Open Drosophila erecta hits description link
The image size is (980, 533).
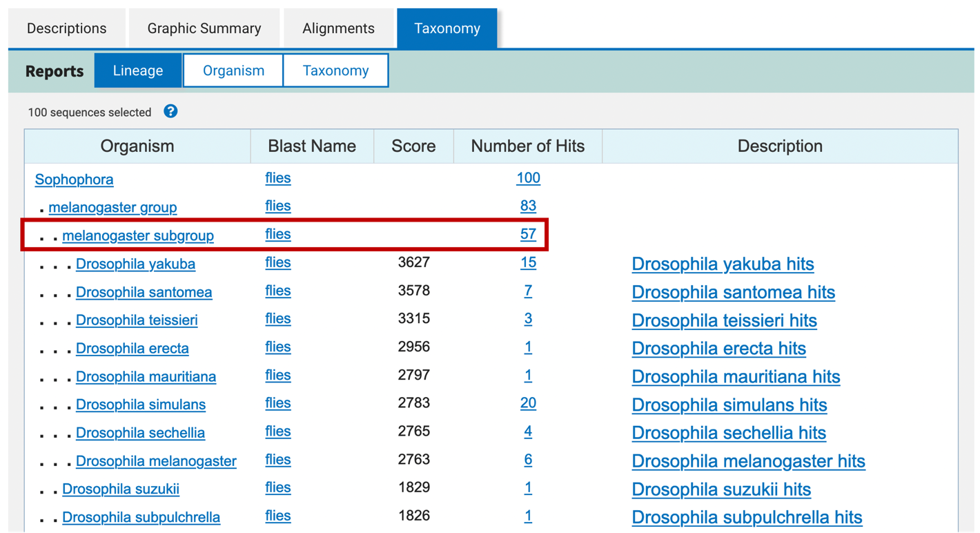click(718, 349)
